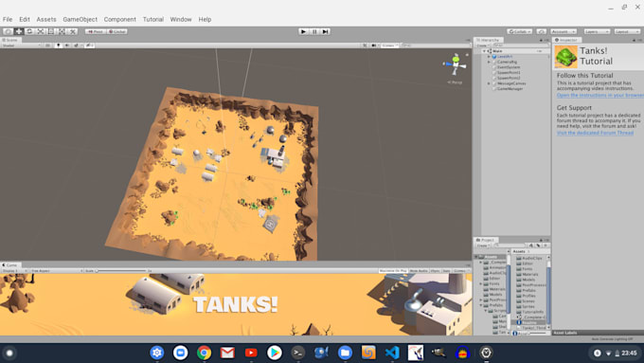Open the Edit menu
The image size is (644, 363).
pos(25,19)
